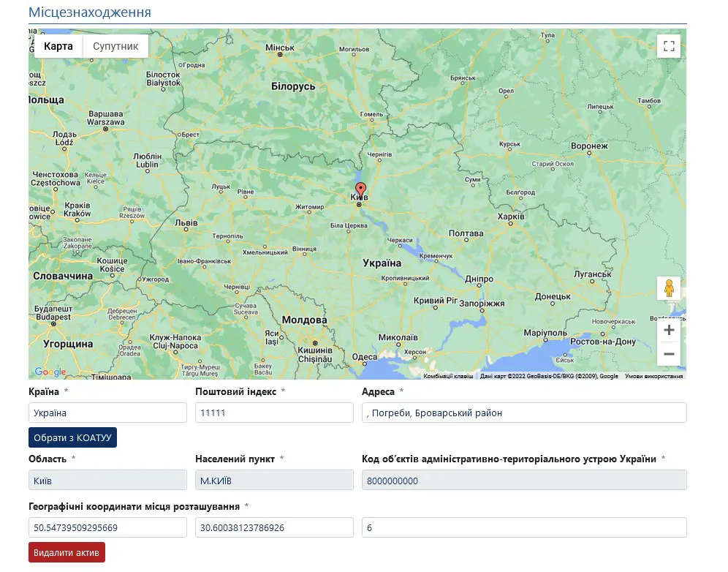Click the Населений пункт field
728x572 pixels.
point(274,480)
